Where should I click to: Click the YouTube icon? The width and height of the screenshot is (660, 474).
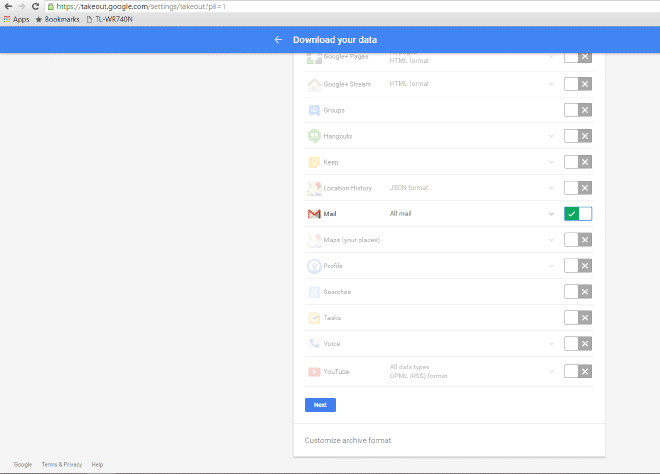(314, 371)
